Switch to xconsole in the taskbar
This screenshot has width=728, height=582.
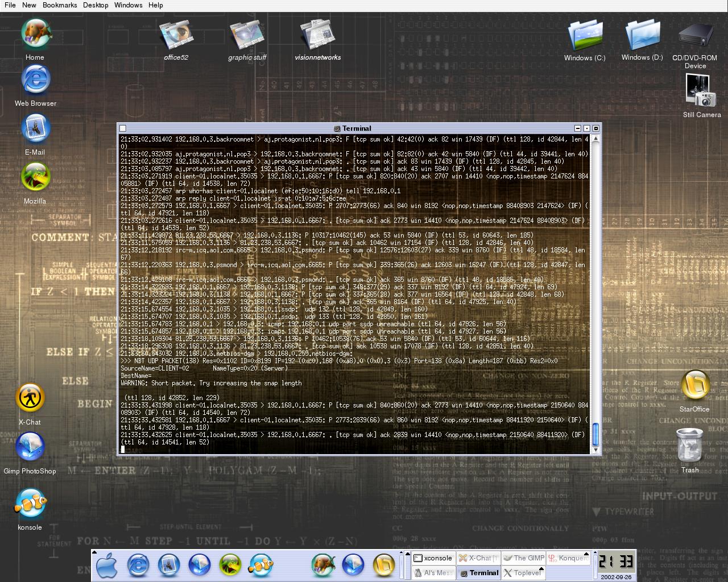tap(433, 558)
